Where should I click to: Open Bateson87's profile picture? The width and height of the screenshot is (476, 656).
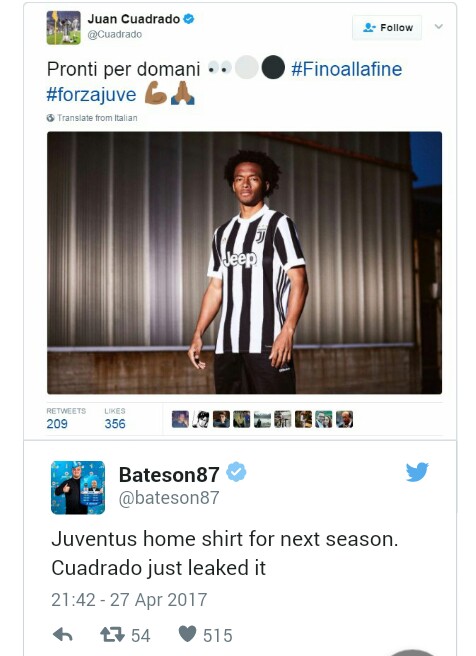coord(78,487)
